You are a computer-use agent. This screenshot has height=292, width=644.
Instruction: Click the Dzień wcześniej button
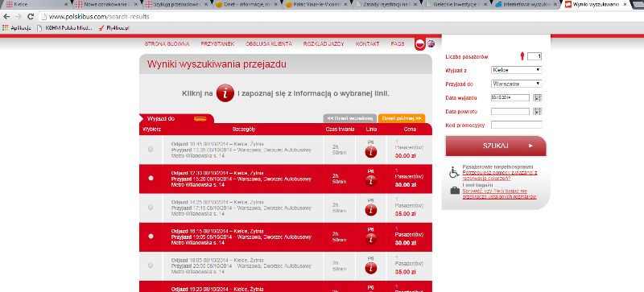point(349,118)
